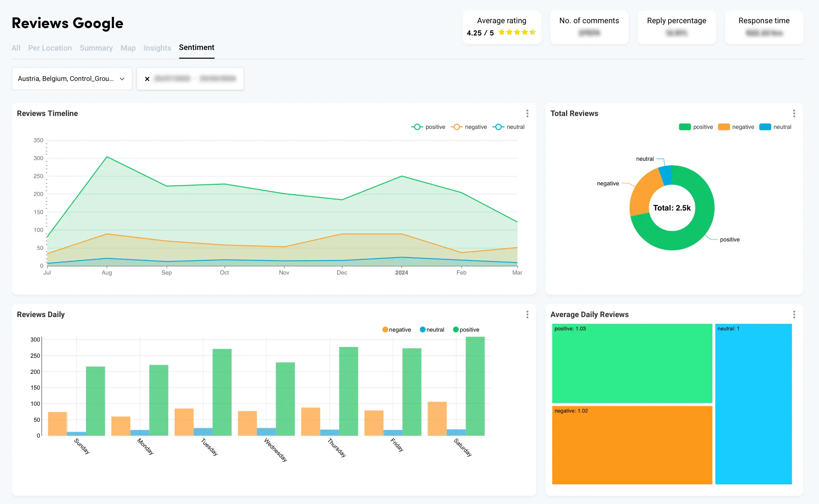Click the 'neutral' donut callout label
Viewport: 819px width, 504px height.
645,159
